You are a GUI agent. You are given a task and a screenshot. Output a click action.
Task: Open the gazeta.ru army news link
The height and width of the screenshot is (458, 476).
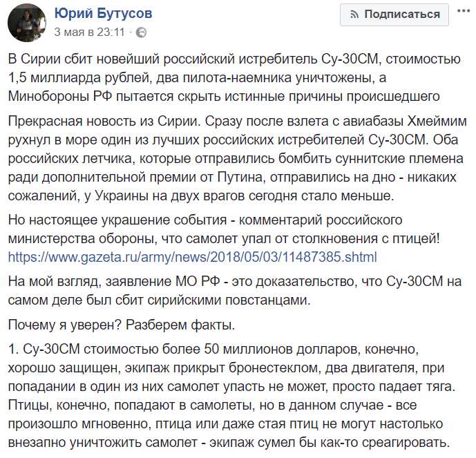tap(193, 257)
